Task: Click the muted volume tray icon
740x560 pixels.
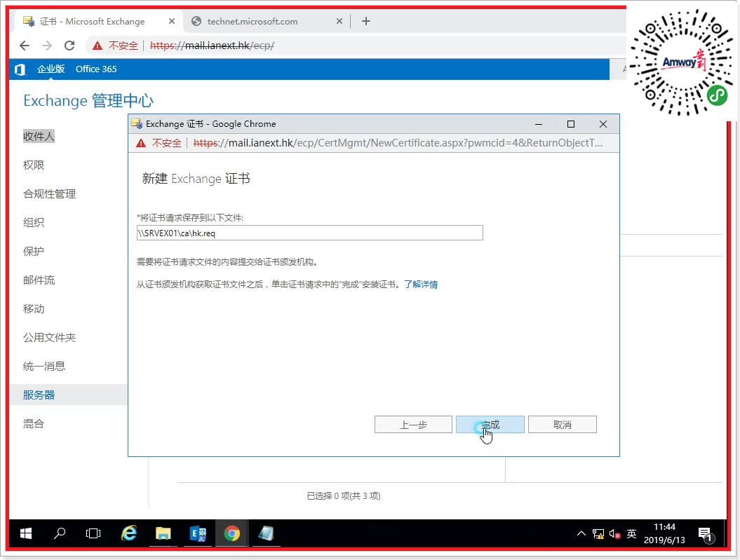Action: click(614, 534)
